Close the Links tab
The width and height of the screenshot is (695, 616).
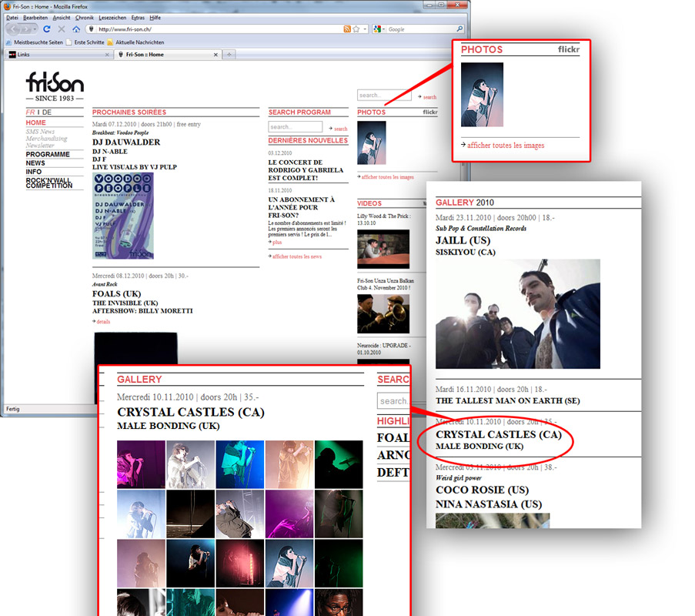pyautogui.click(x=106, y=55)
